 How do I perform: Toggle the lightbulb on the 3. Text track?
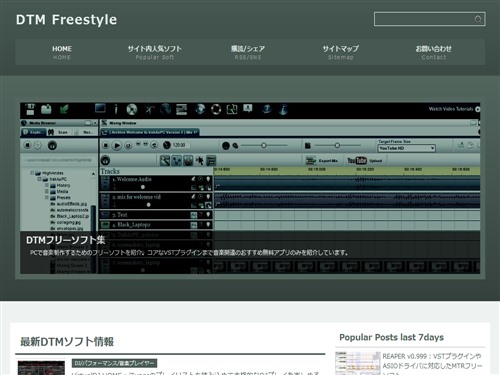[208, 215]
